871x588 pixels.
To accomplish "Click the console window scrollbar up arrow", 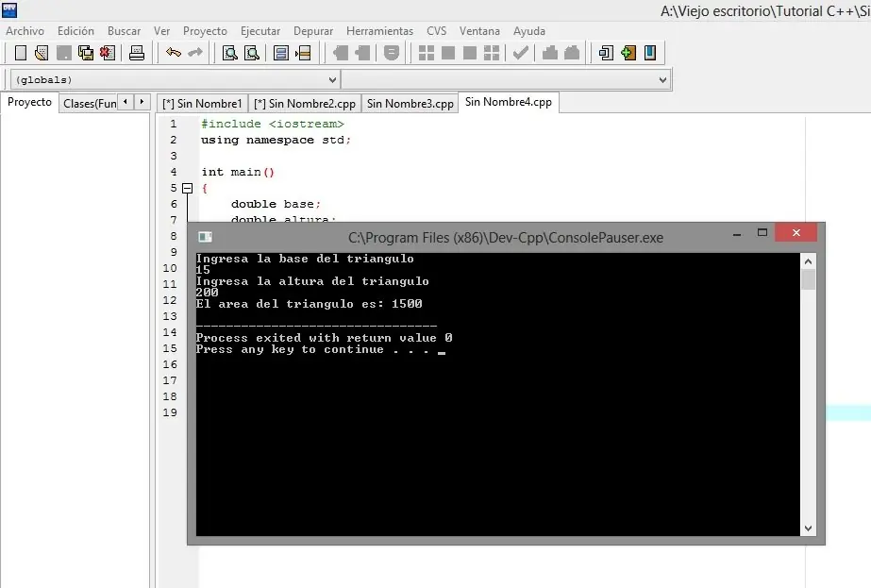I will (807, 261).
